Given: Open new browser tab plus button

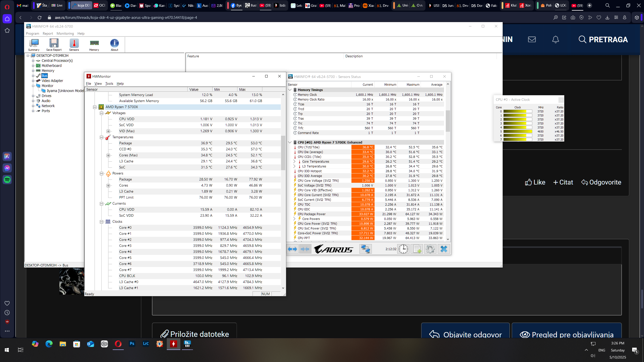Looking at the screenshot, I should coord(589,5).
